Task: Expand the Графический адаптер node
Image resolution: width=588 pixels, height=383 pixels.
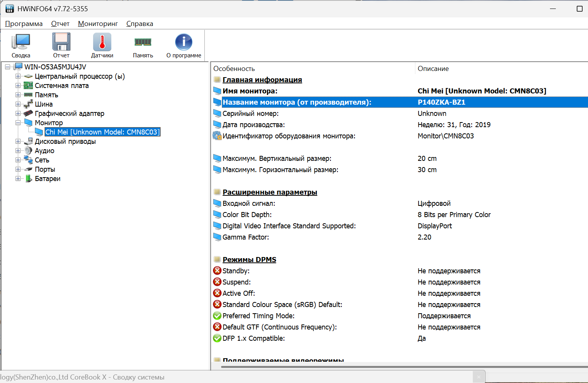Action: pos(18,114)
